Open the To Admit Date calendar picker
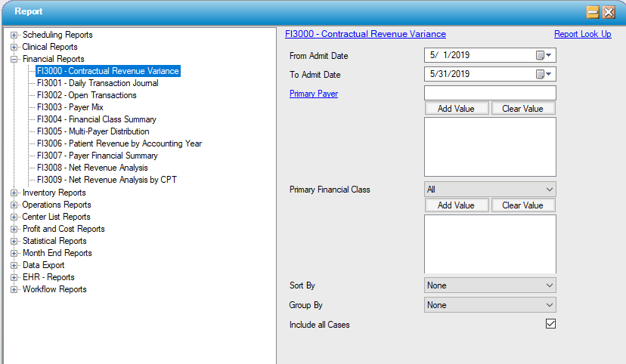The height and width of the screenshot is (364, 626). 544,74
